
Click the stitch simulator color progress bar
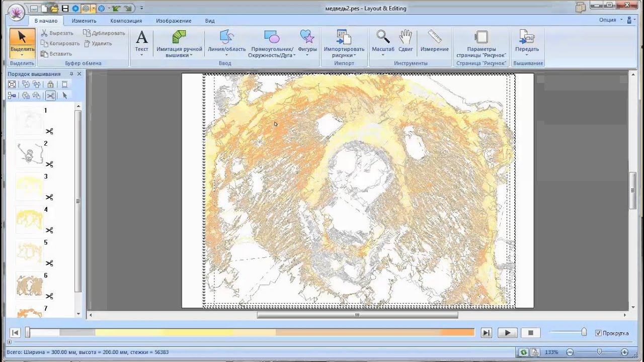click(251, 332)
